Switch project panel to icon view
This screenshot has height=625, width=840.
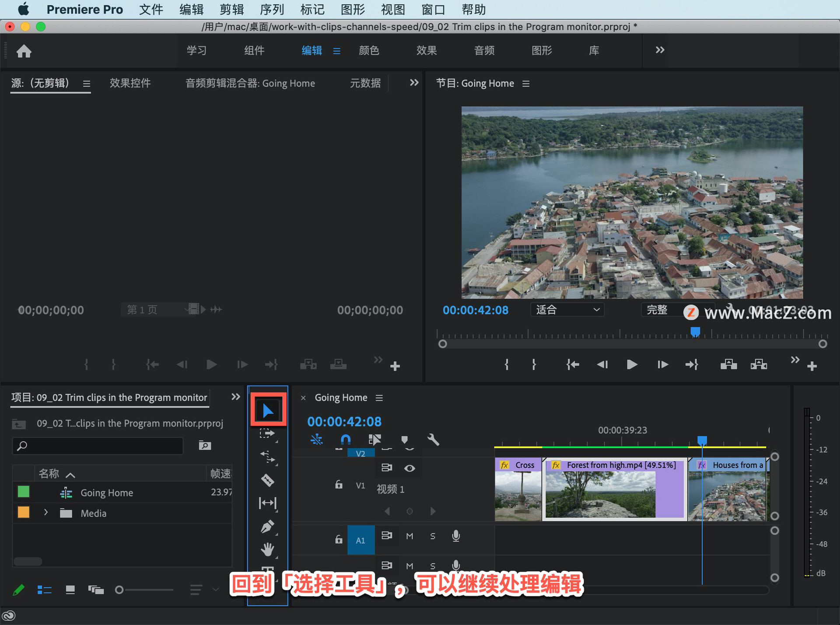coord(70,590)
